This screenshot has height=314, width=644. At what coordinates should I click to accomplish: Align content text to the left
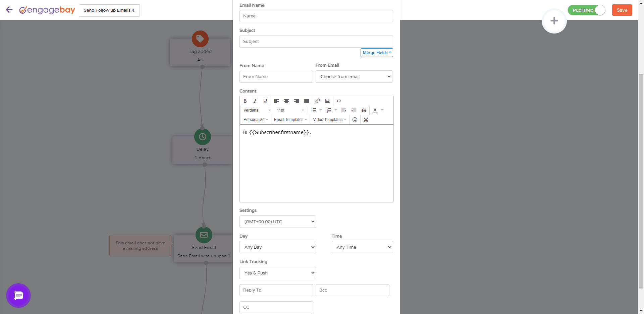276,101
